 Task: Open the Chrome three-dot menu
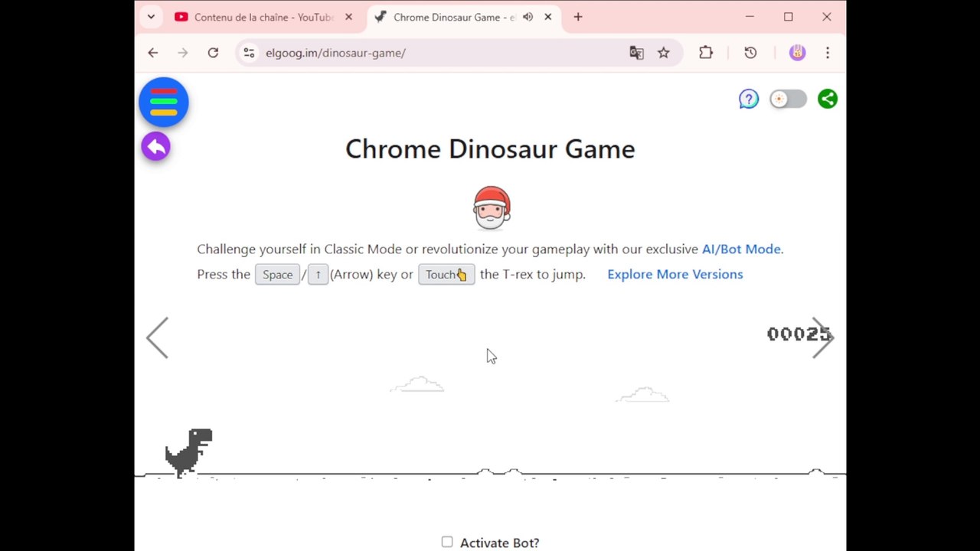tap(827, 53)
